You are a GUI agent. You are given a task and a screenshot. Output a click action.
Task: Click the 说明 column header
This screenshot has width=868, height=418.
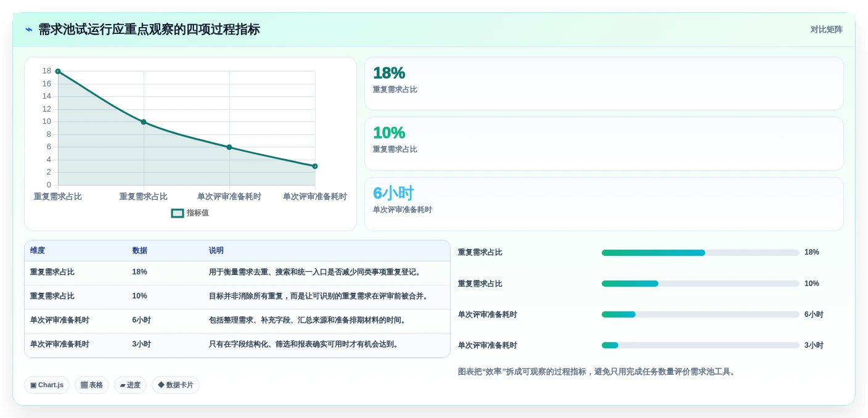tap(216, 251)
